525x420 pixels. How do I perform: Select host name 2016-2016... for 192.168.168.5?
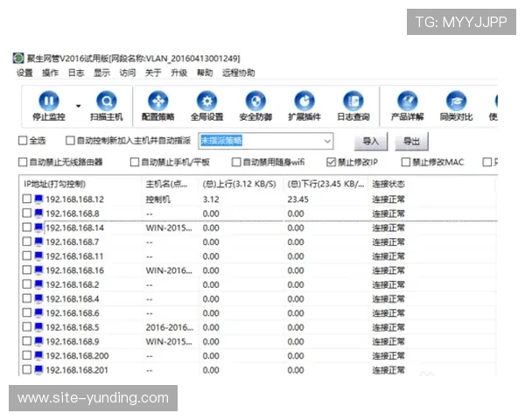click(170, 327)
